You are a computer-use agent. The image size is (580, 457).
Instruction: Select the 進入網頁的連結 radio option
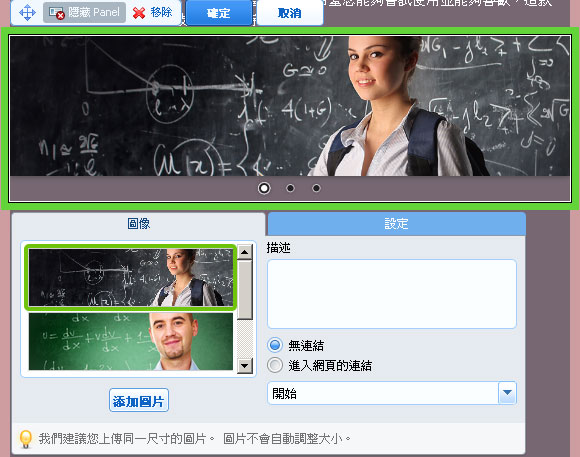coord(275,365)
